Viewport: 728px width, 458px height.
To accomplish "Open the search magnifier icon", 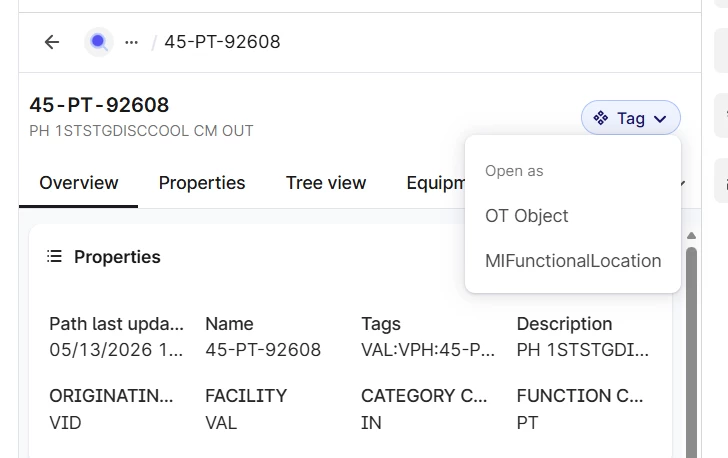I will [x=99, y=42].
